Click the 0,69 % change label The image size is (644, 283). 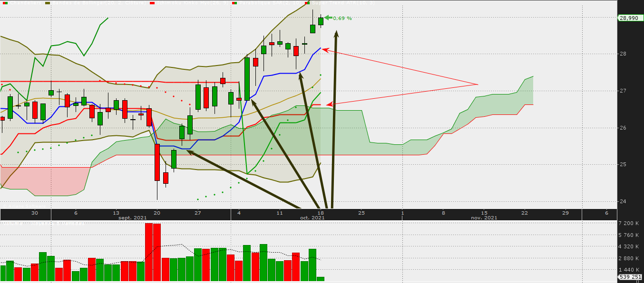(342, 18)
